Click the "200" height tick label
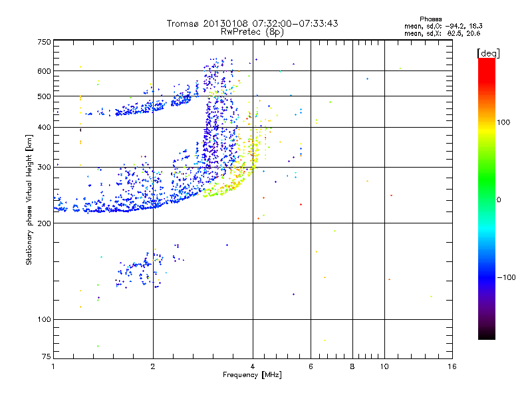 (44, 223)
